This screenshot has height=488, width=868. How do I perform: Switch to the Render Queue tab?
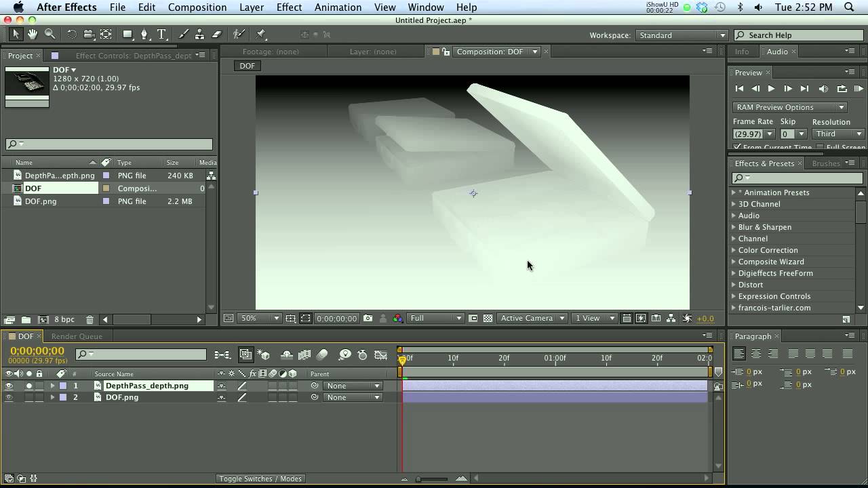click(x=77, y=336)
